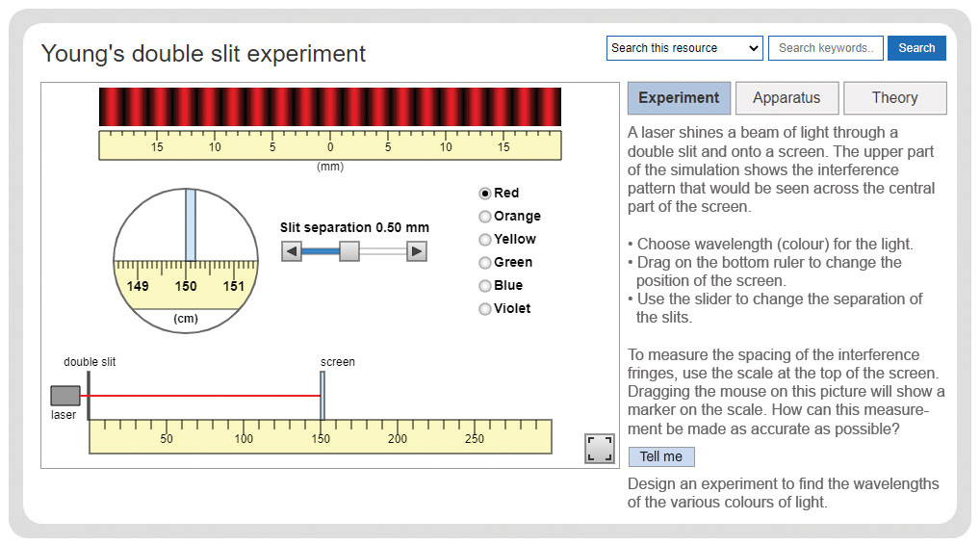
Task: Switch to the Theory tab
Action: [894, 98]
